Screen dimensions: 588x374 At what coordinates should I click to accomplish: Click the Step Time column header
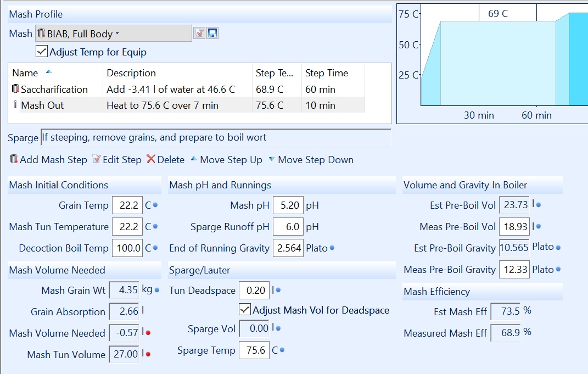pos(327,73)
